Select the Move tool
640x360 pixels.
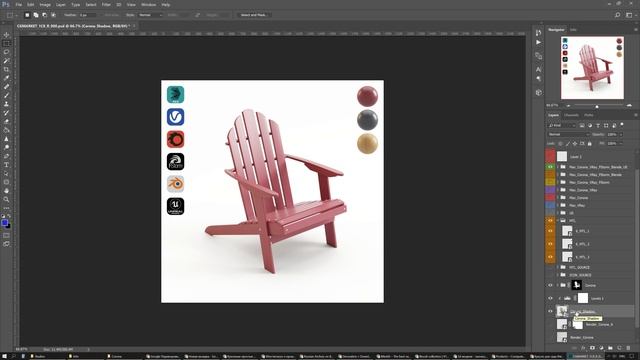tap(6, 35)
